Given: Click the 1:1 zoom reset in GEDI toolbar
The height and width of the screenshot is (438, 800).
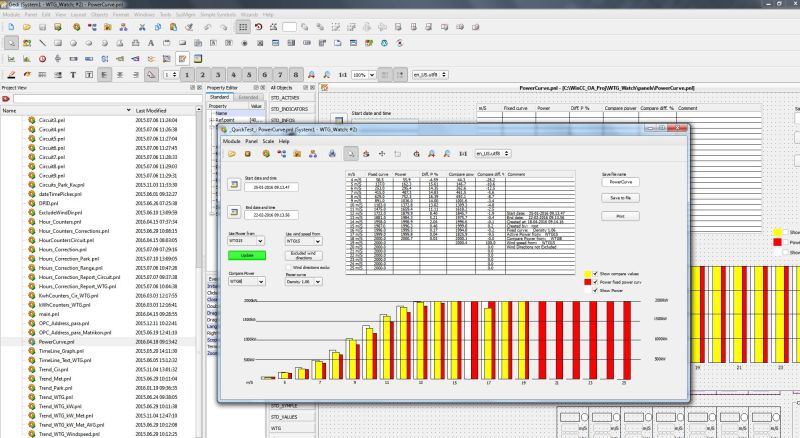Looking at the screenshot, I should click(343, 75).
